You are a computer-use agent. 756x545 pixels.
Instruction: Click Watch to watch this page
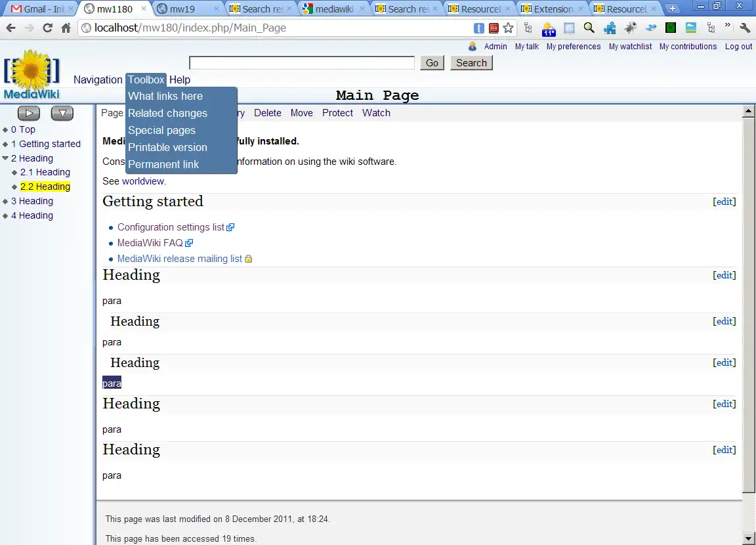[x=376, y=113]
